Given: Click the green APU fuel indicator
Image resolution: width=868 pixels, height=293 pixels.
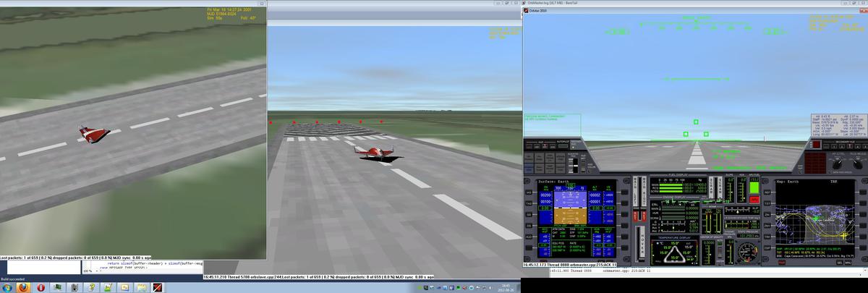Looking at the screenshot, I should tap(754, 187).
